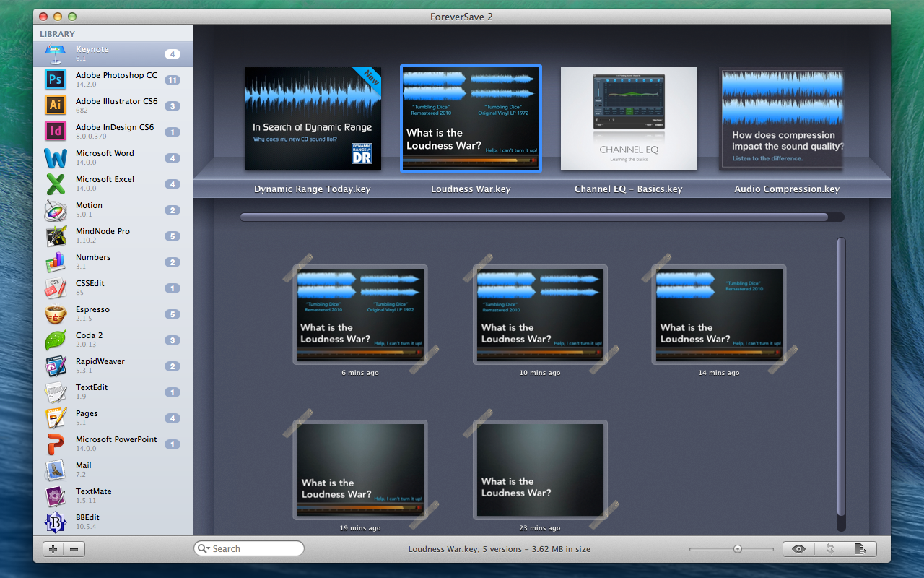Click the "Loudness War.key" shelf label
This screenshot has height=578, width=924.
471,189
